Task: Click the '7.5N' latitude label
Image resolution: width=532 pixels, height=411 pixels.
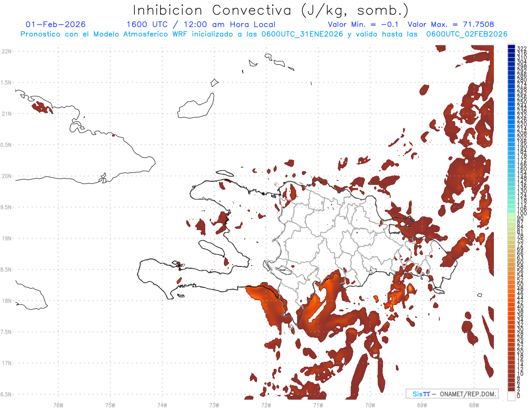Action: pos(6,332)
